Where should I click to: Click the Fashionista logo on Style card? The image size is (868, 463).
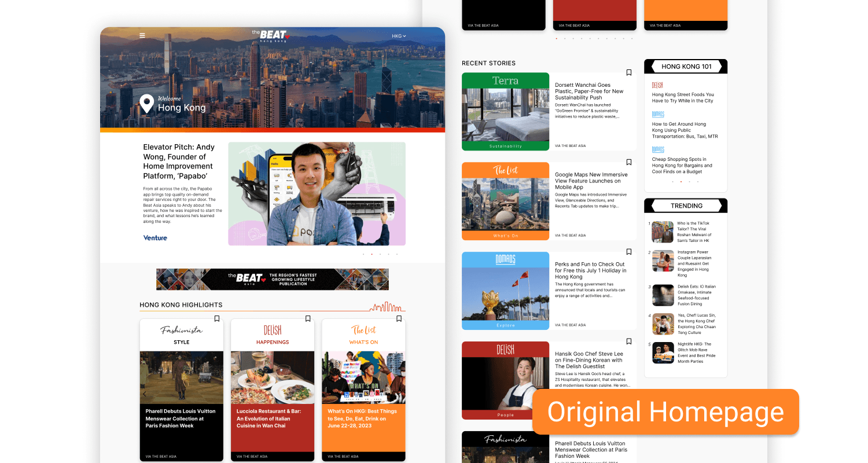182,330
